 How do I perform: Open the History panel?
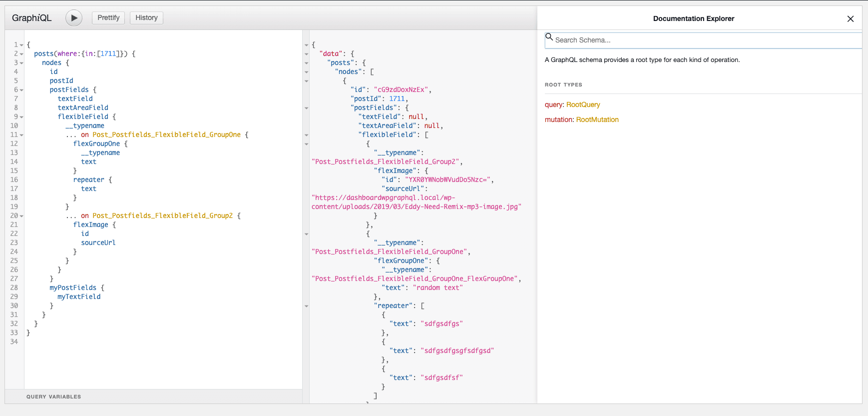point(146,18)
